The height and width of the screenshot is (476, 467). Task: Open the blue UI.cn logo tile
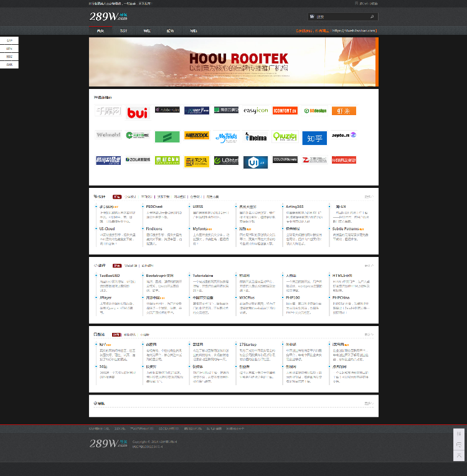click(x=255, y=163)
